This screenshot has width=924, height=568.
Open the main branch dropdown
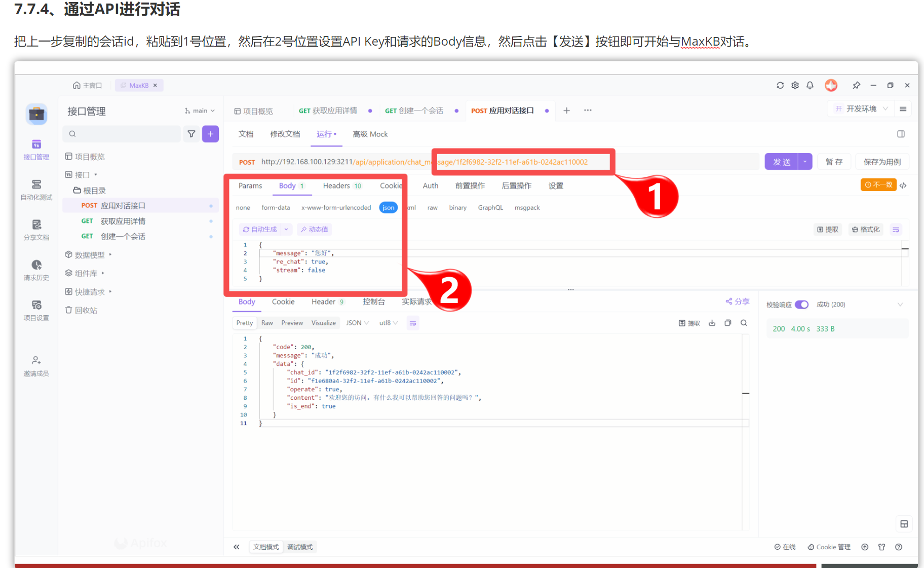[x=200, y=111]
